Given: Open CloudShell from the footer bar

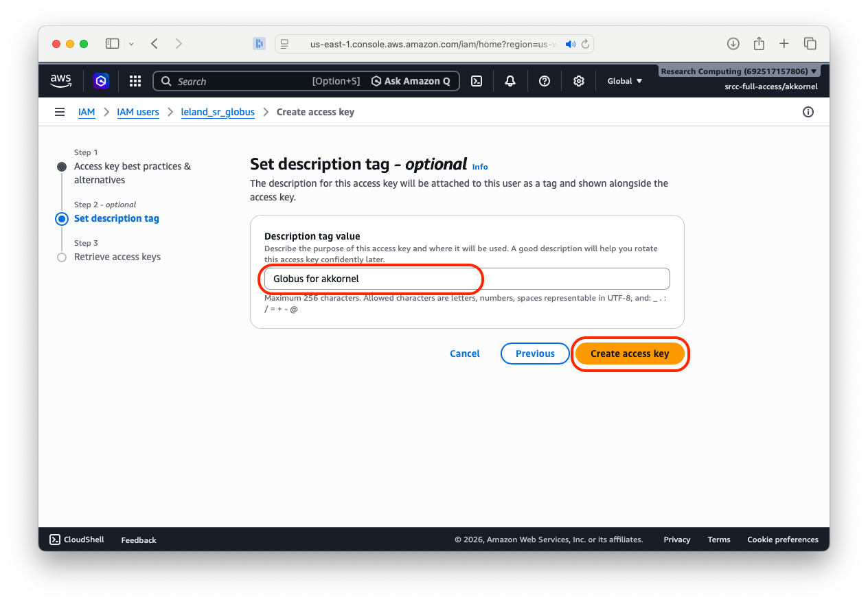Looking at the screenshot, I should pos(77,540).
